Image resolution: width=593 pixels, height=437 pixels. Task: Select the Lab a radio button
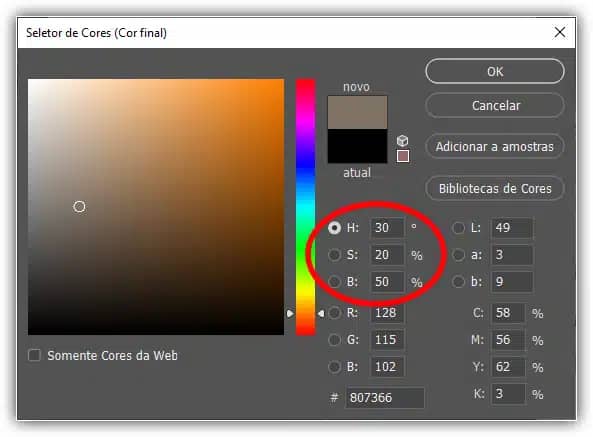pos(458,255)
